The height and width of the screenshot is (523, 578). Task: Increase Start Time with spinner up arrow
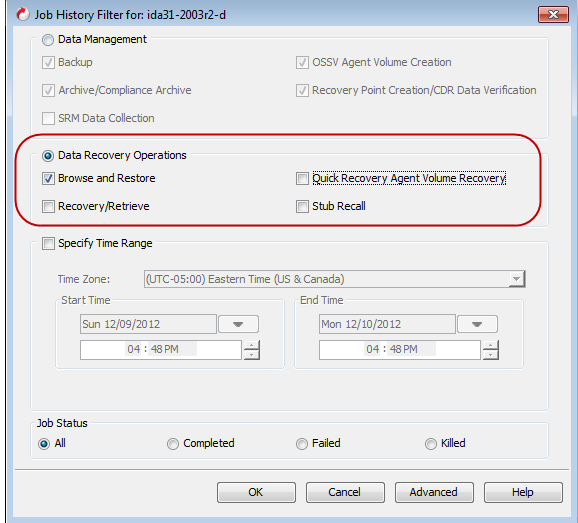click(252, 345)
